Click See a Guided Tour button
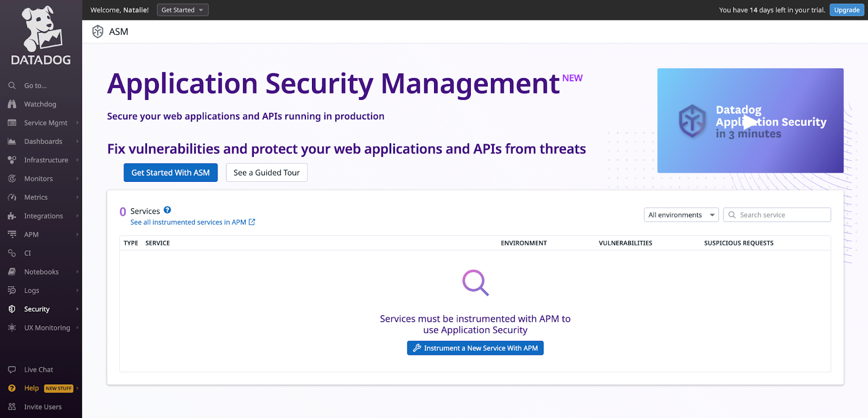This screenshot has height=418, width=868. point(266,173)
